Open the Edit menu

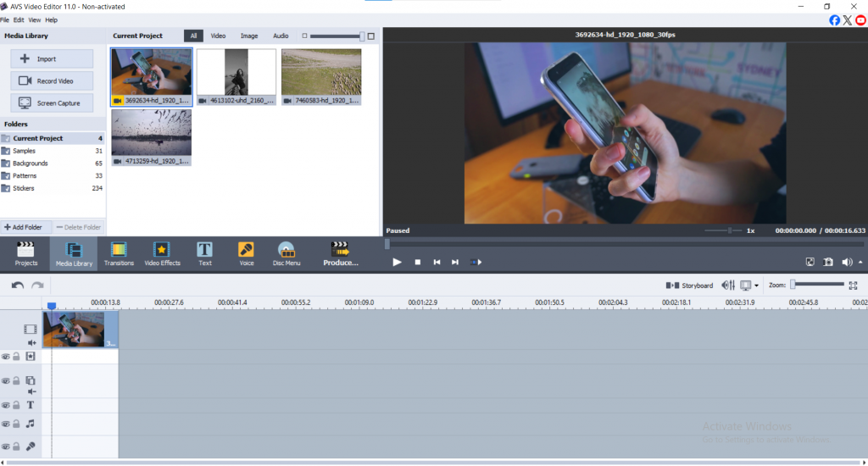[19, 19]
